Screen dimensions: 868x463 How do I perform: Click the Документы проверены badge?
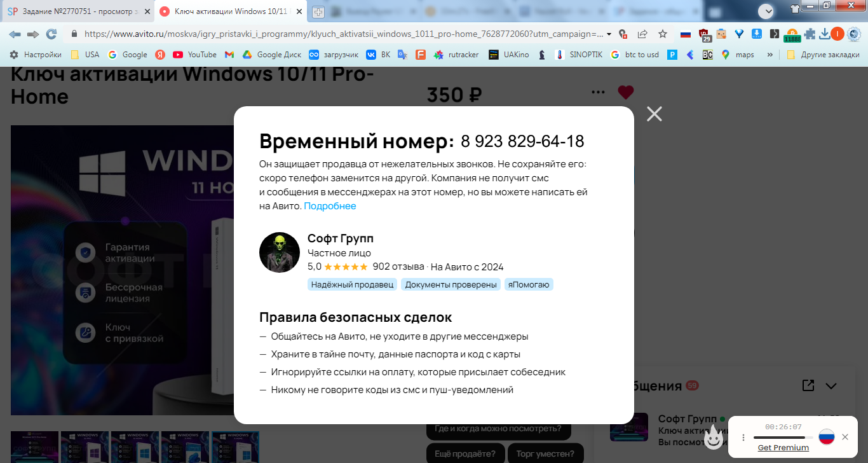451,284
